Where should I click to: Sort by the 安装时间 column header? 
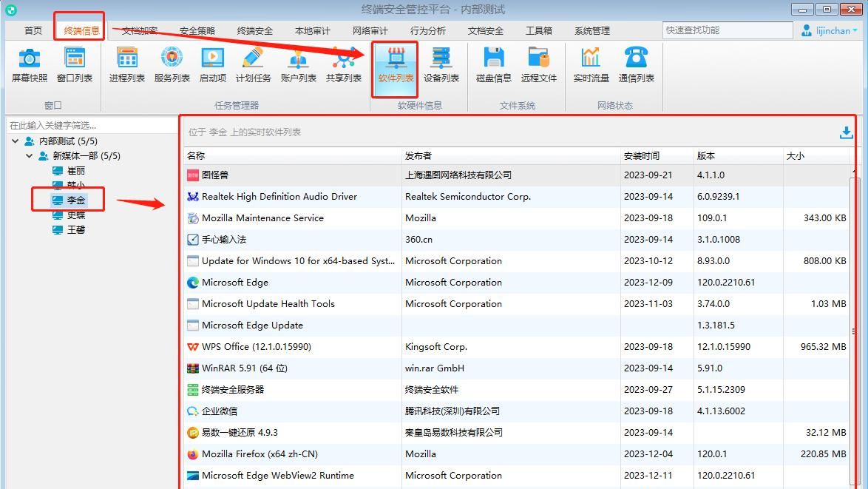pos(641,156)
